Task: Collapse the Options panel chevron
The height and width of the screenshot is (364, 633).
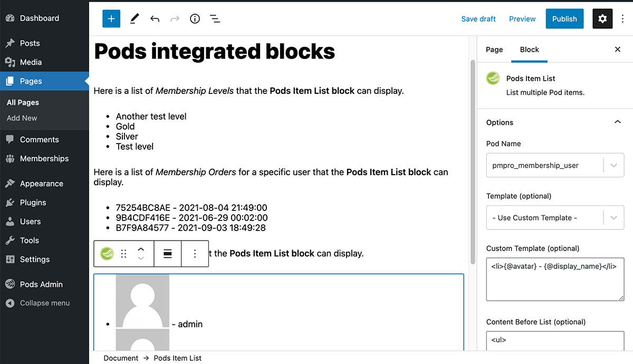Action: (x=617, y=122)
